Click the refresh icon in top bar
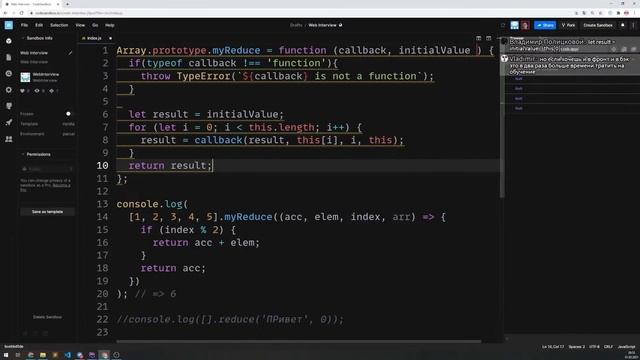Screen dimensions: 640x360 (x=503, y=25)
